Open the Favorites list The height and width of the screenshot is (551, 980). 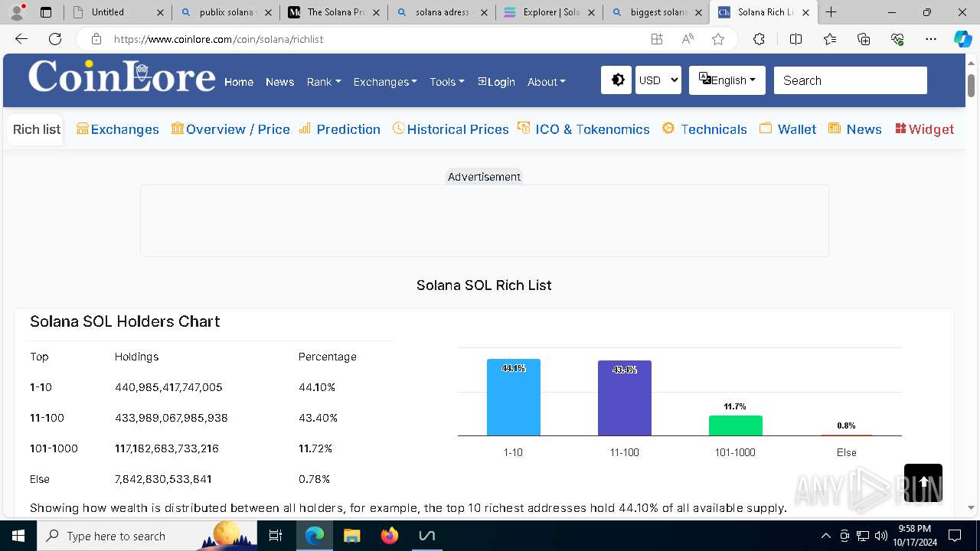coord(830,39)
